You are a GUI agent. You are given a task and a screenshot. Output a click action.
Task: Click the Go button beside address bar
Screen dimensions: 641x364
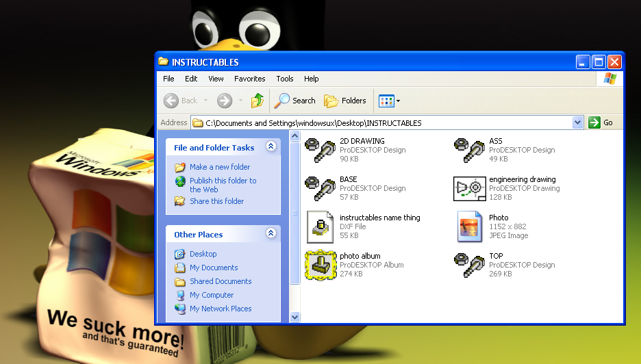point(601,122)
